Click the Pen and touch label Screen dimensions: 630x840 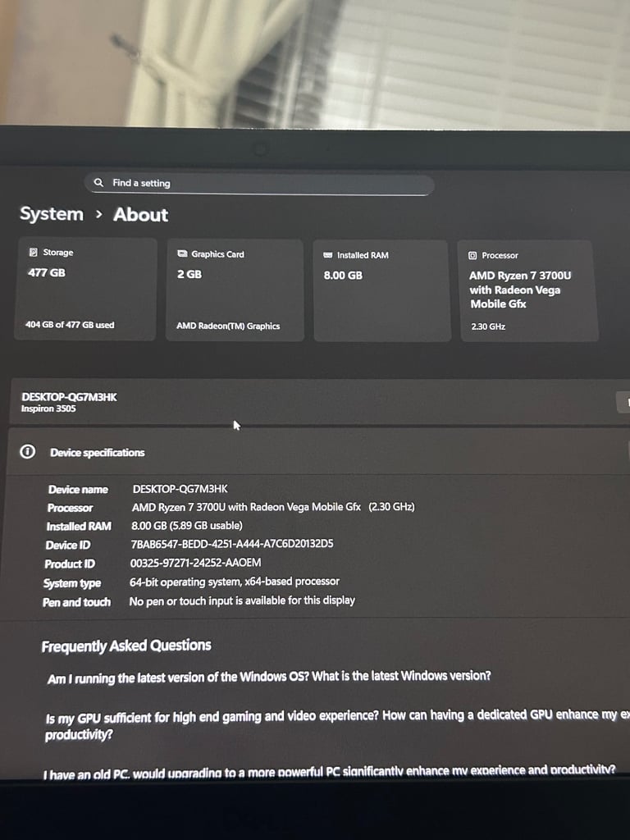pos(76,602)
